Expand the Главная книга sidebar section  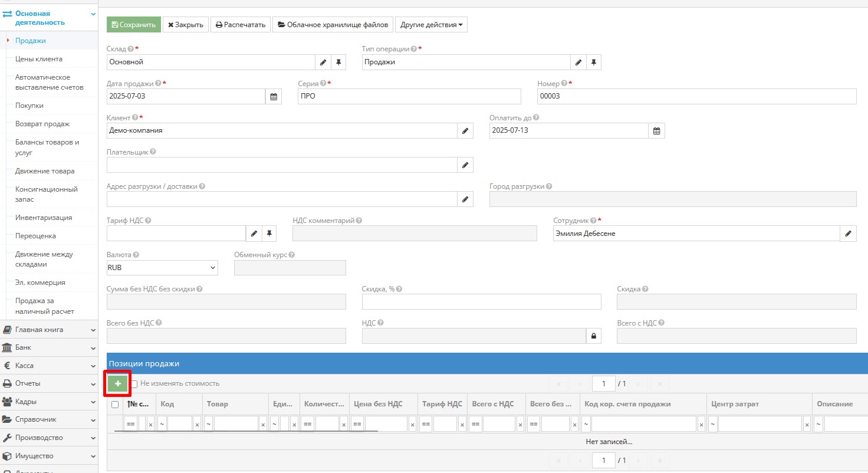pyautogui.click(x=49, y=330)
